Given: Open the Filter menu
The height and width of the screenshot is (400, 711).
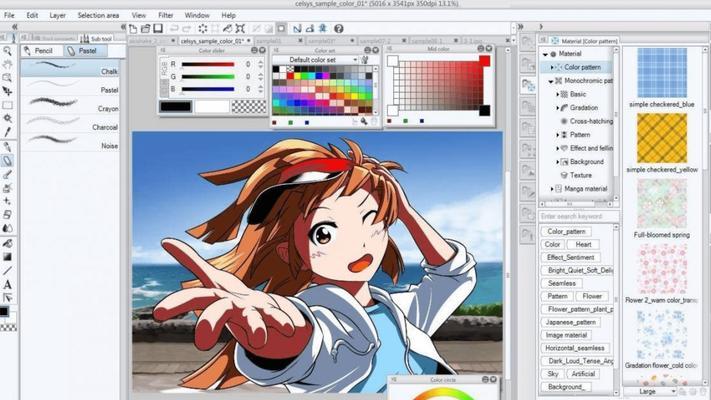Looking at the screenshot, I should click(166, 15).
